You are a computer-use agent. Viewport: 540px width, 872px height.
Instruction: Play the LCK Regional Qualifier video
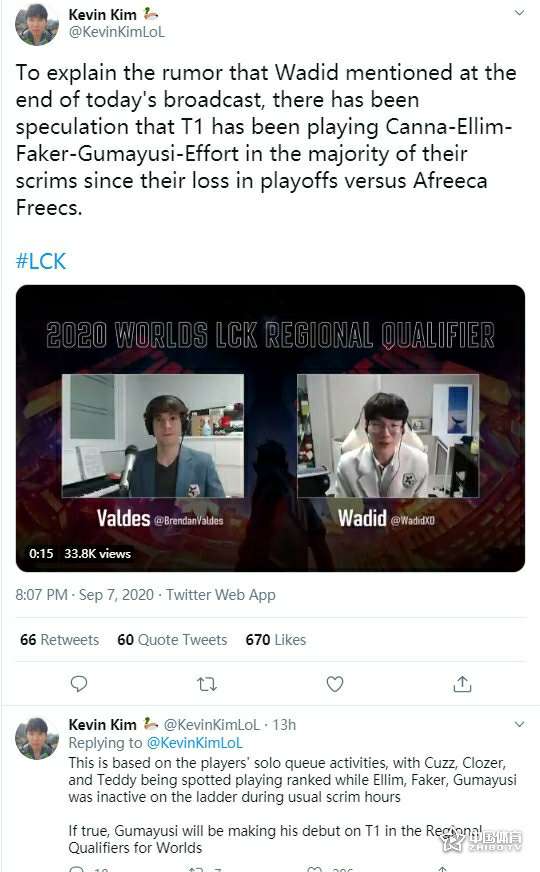tap(270, 428)
